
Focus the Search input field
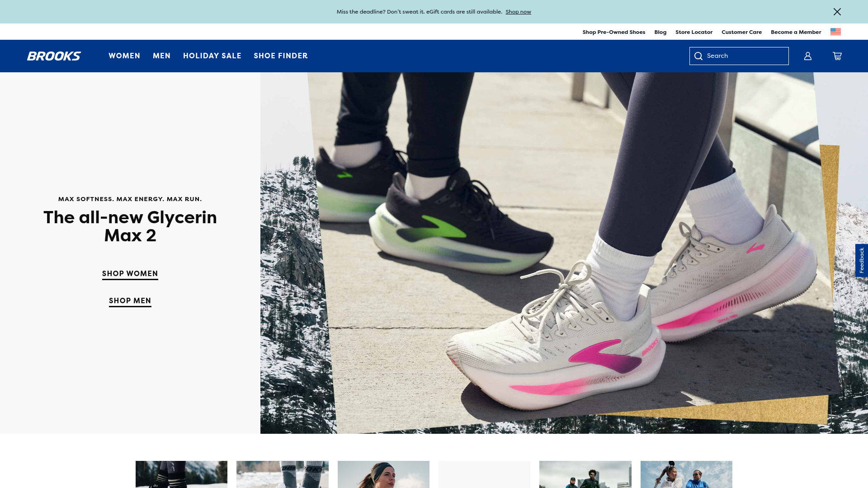[739, 56]
